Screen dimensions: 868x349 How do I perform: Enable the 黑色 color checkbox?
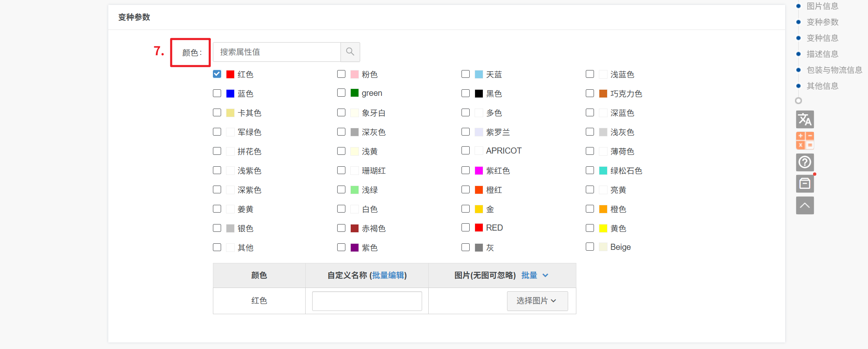pyautogui.click(x=466, y=93)
